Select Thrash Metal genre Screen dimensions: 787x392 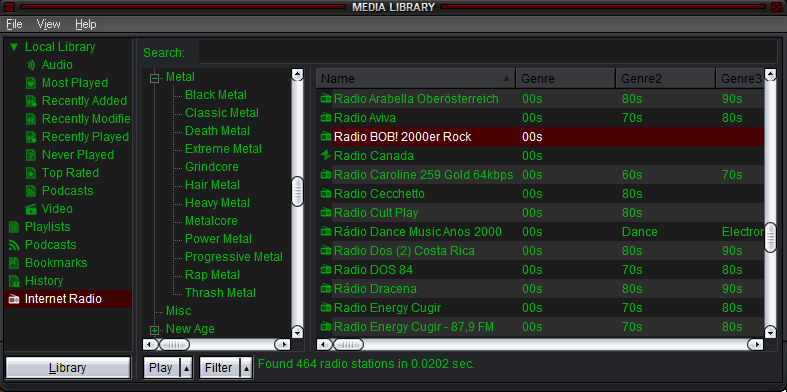220,293
